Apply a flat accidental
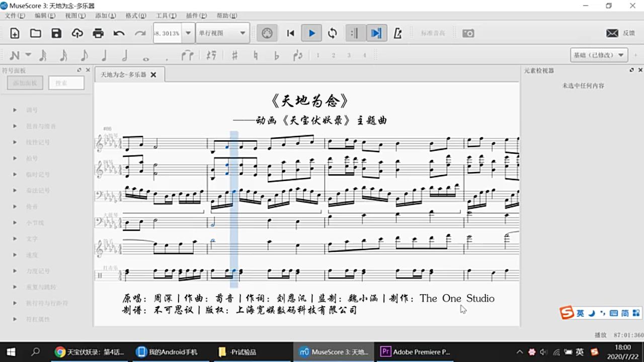This screenshot has width=644, height=362. 276,55
